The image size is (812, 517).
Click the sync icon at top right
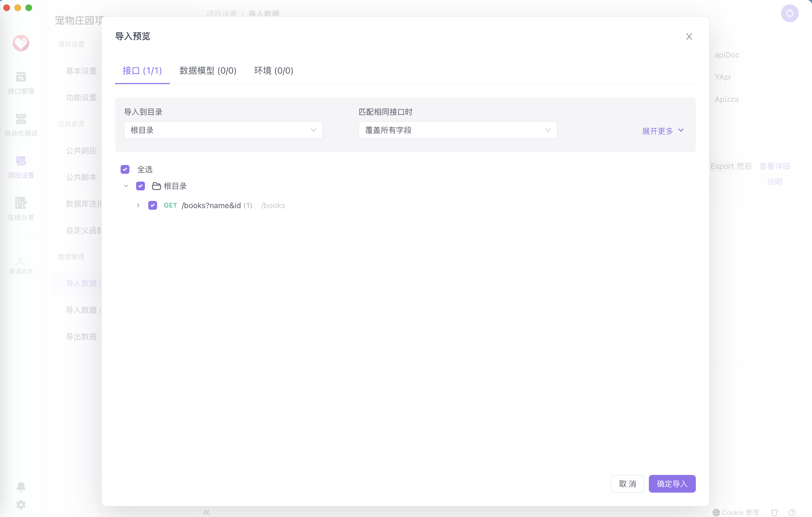pyautogui.click(x=790, y=13)
